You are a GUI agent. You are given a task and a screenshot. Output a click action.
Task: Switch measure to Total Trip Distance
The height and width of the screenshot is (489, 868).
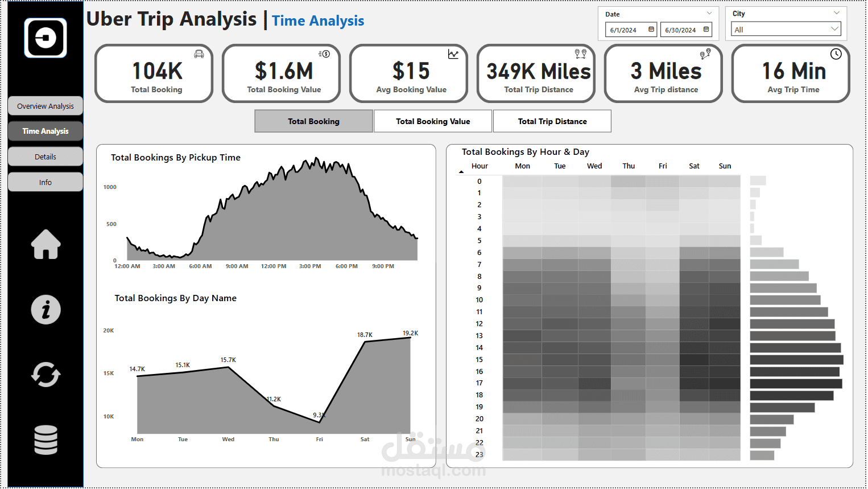(x=552, y=121)
